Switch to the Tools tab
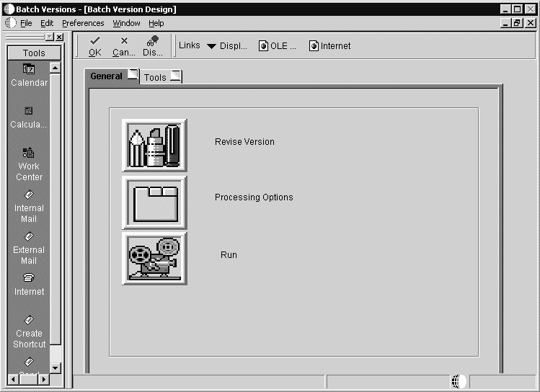The image size is (540, 392). tap(161, 77)
